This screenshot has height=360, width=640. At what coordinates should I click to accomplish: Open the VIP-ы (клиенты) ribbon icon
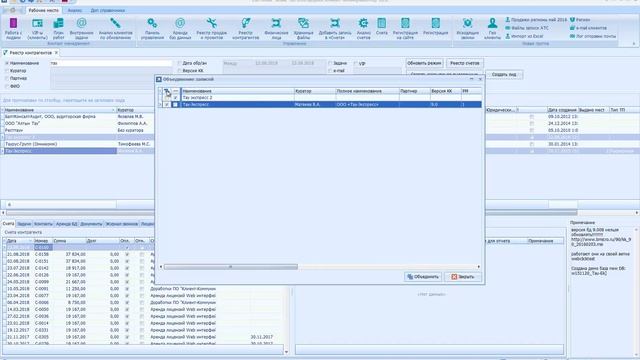37,28
